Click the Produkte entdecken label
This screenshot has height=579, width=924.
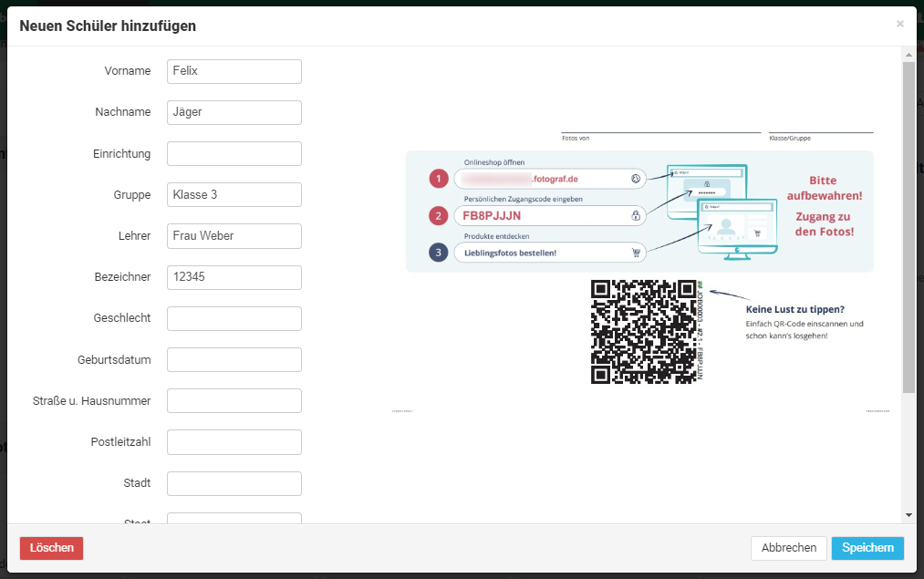tap(496, 236)
